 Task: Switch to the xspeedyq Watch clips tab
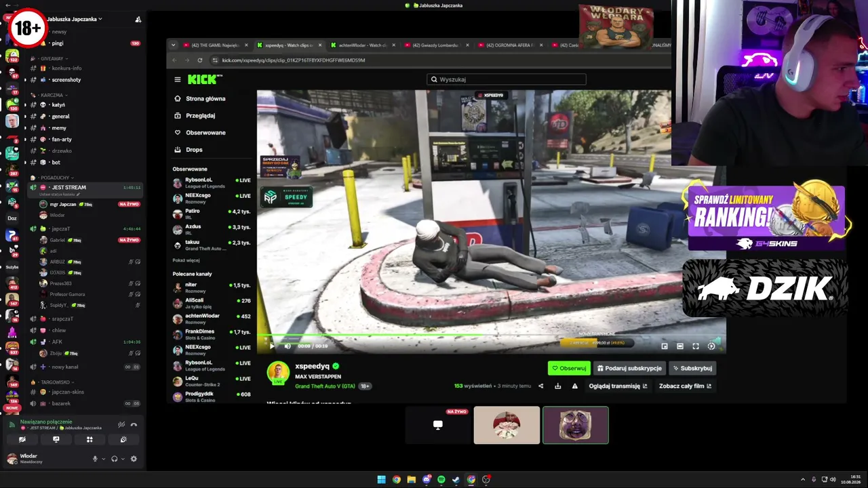(288, 45)
